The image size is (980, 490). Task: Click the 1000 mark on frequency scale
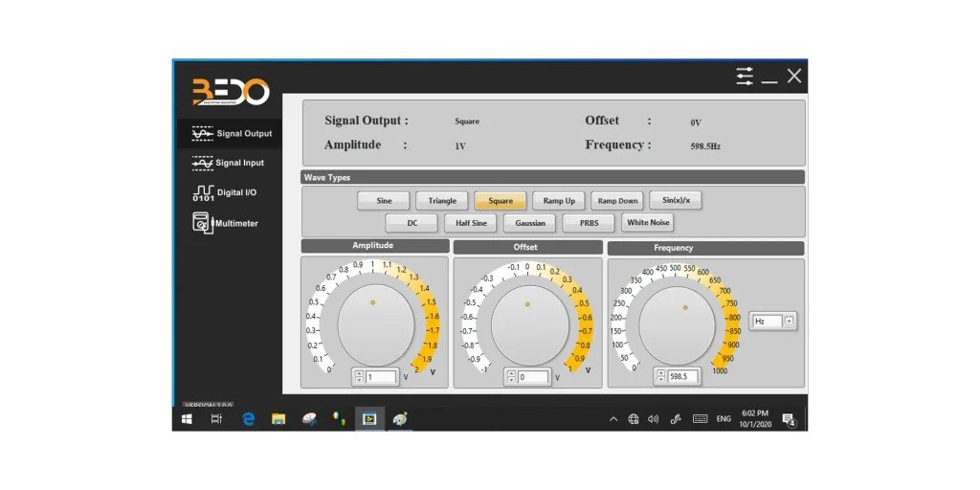click(x=720, y=370)
